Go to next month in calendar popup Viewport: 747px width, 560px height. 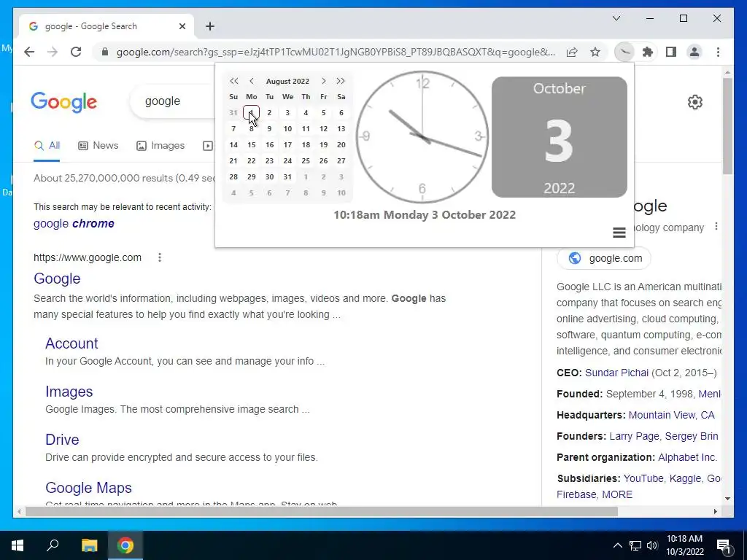[x=323, y=81]
